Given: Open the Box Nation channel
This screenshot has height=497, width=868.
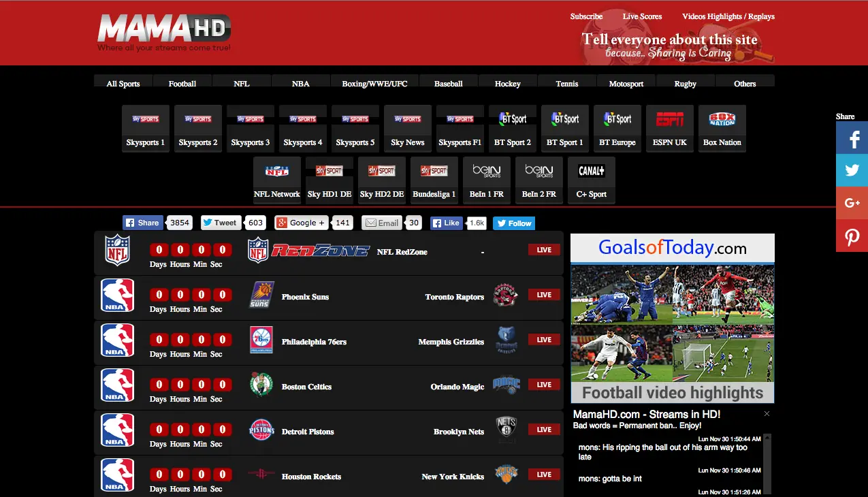Looking at the screenshot, I should click(722, 128).
